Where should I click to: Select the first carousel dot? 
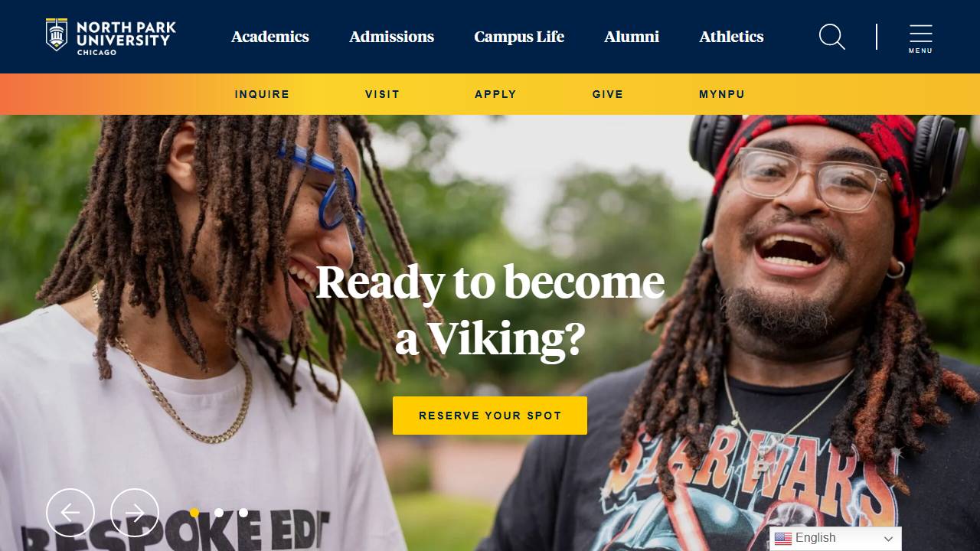[194, 513]
